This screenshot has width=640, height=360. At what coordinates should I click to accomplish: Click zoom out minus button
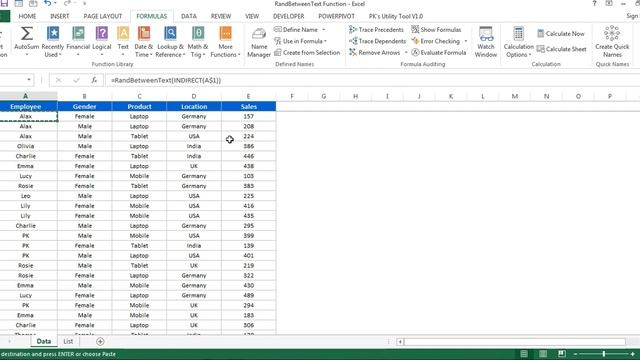point(575,354)
